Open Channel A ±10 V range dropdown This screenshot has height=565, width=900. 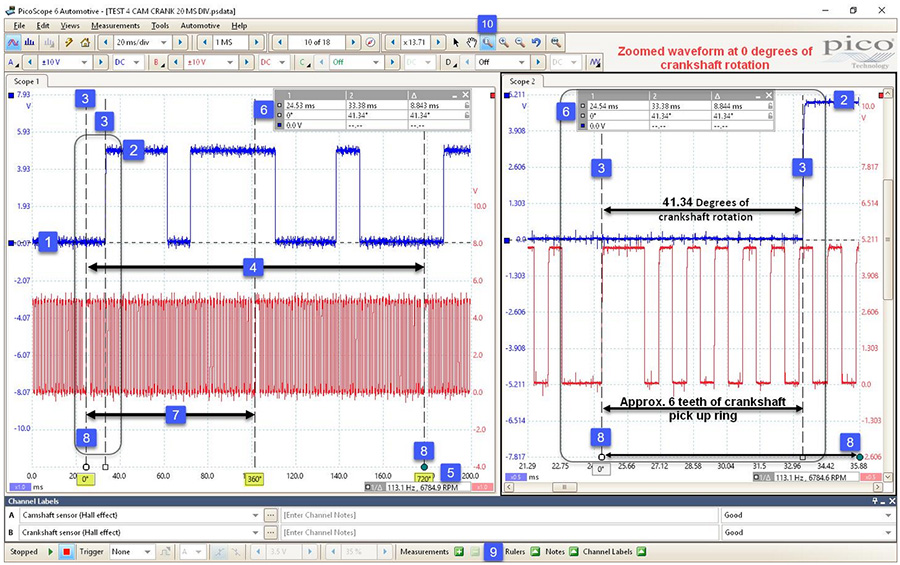pos(85,62)
